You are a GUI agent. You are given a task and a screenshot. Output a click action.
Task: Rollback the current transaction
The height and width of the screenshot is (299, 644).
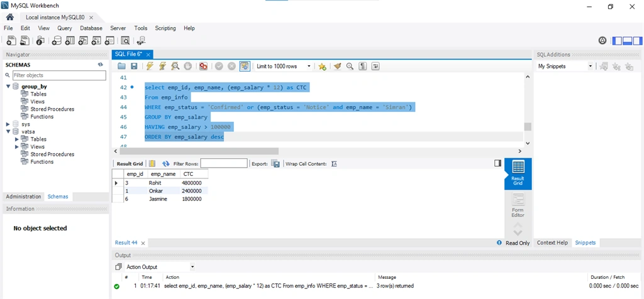point(231,66)
